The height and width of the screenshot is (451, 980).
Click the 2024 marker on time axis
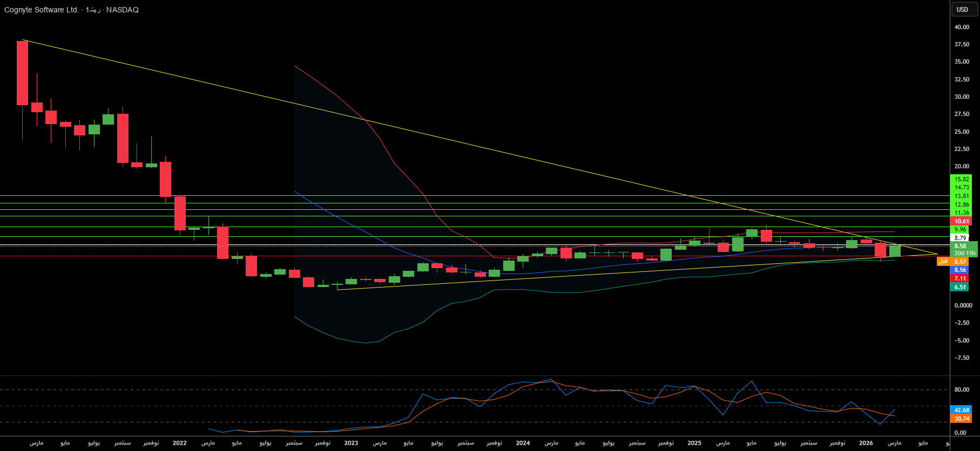tap(523, 443)
